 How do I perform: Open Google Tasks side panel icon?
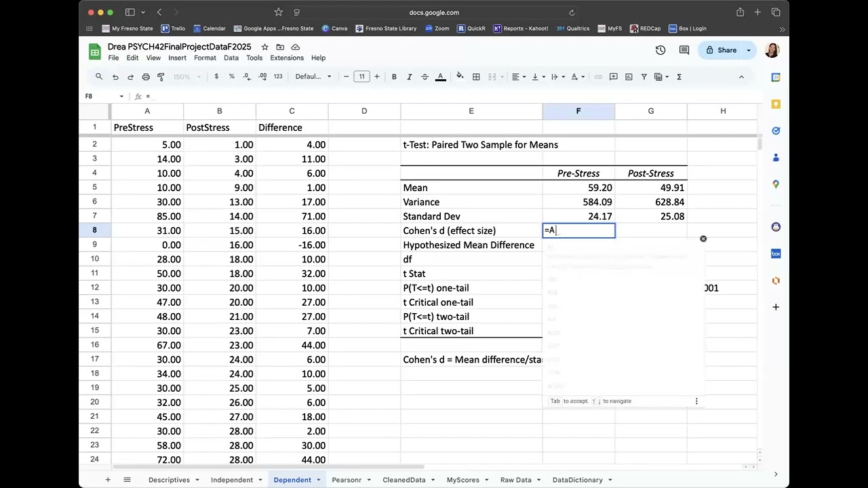(x=776, y=131)
